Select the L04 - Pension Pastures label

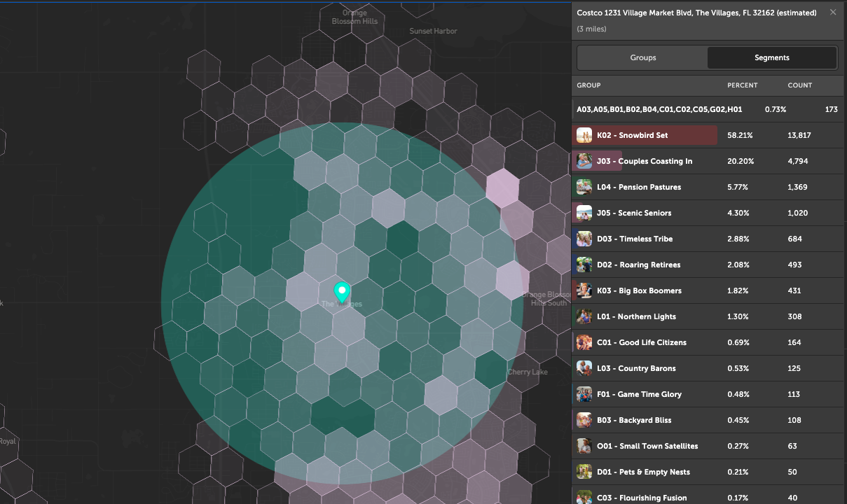pos(639,187)
